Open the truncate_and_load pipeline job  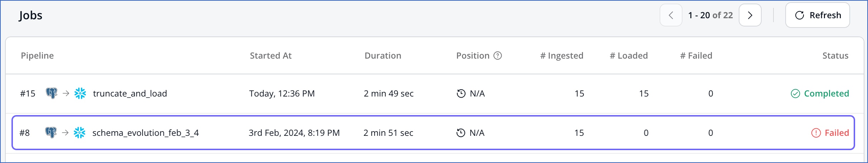130,94
